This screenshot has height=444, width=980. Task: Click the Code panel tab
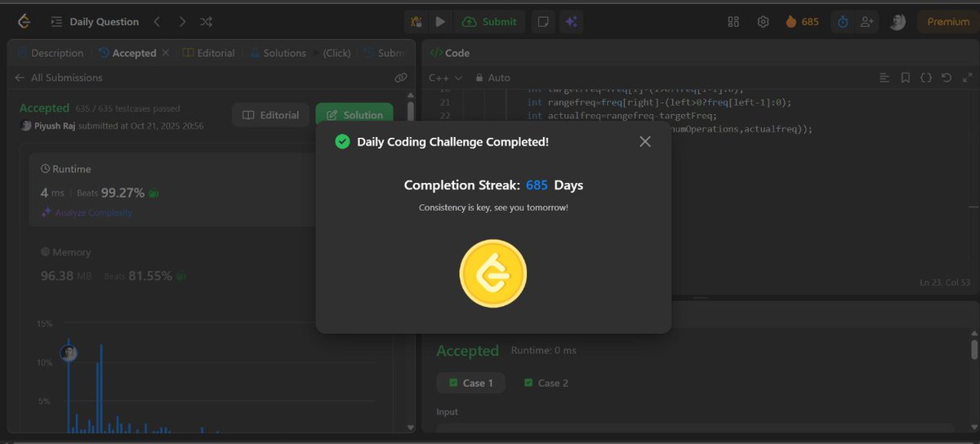pos(450,53)
